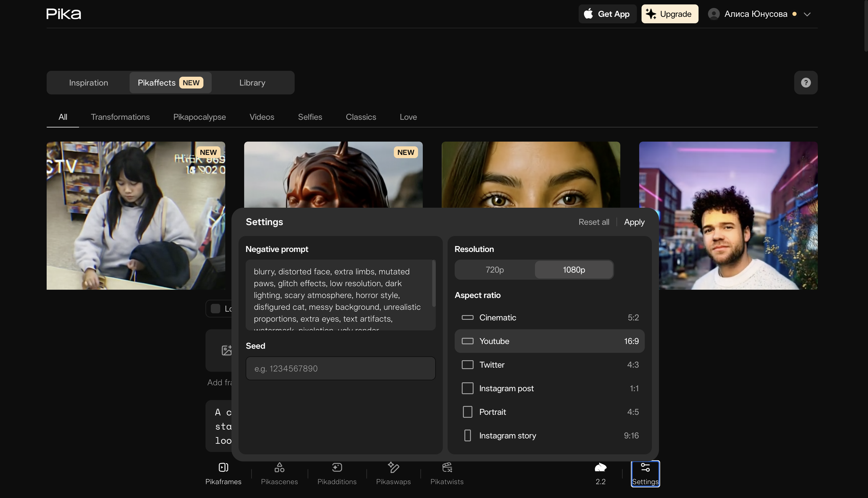This screenshot has width=868, height=498.
Task: Select the Love category
Action: click(x=408, y=117)
